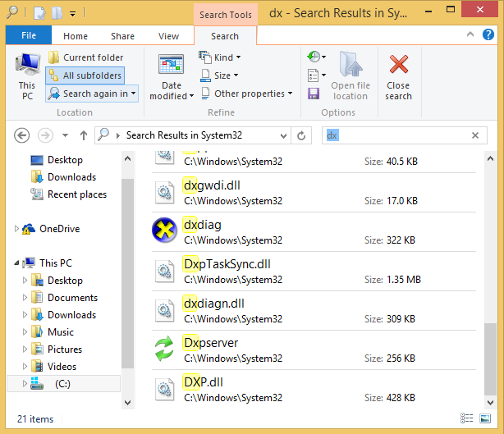This screenshot has height=434, width=504.
Task: Open Help question mark icon
Action: 488,34
